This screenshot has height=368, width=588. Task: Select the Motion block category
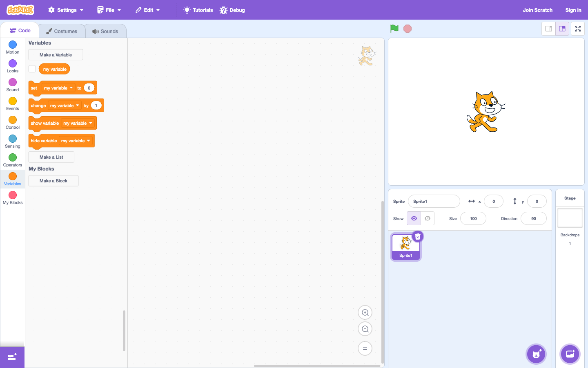point(13,47)
